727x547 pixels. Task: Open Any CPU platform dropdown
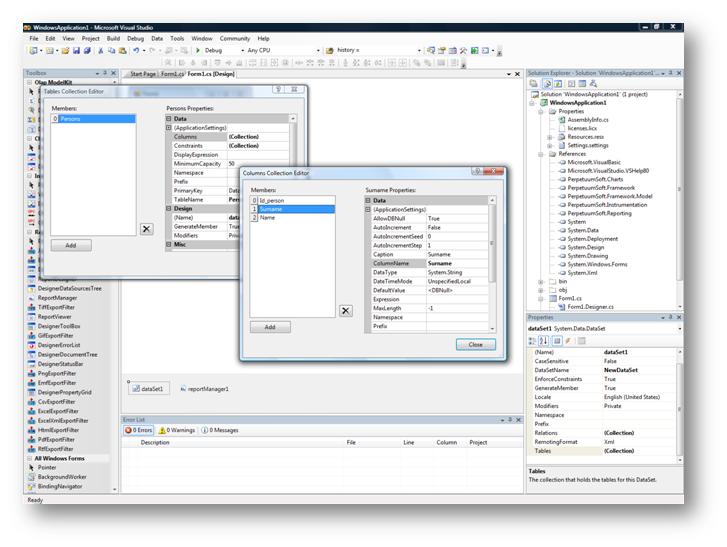pos(318,51)
